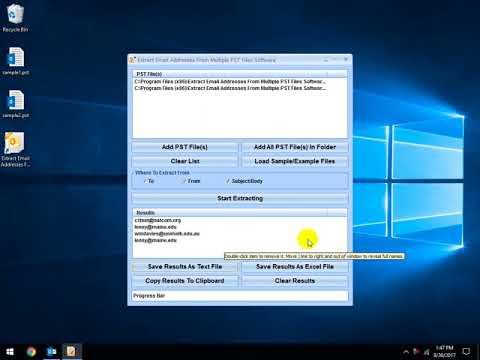480x360 pixels.
Task: Click the PST File(s) column header
Action: pyautogui.click(x=230, y=74)
